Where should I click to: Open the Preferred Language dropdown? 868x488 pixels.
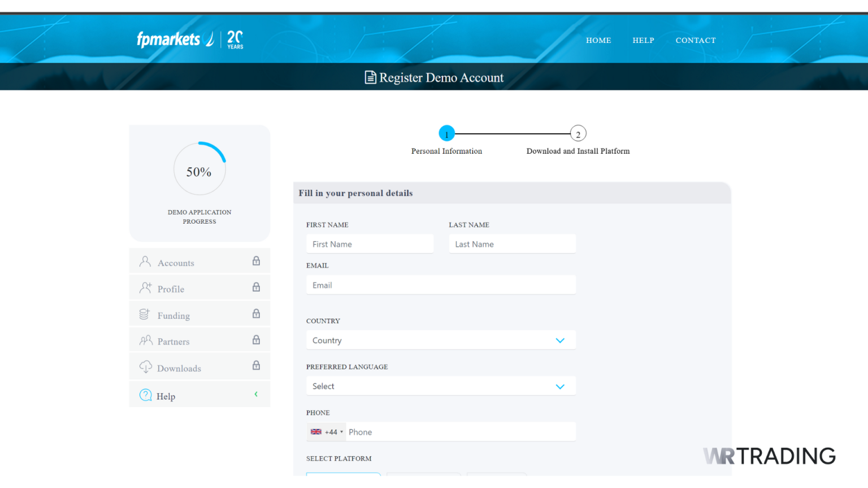pyautogui.click(x=441, y=386)
